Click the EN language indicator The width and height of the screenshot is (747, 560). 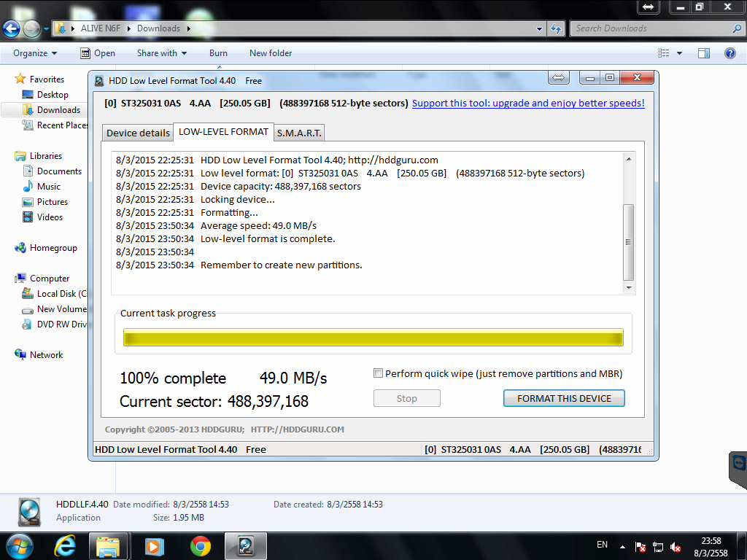click(602, 544)
